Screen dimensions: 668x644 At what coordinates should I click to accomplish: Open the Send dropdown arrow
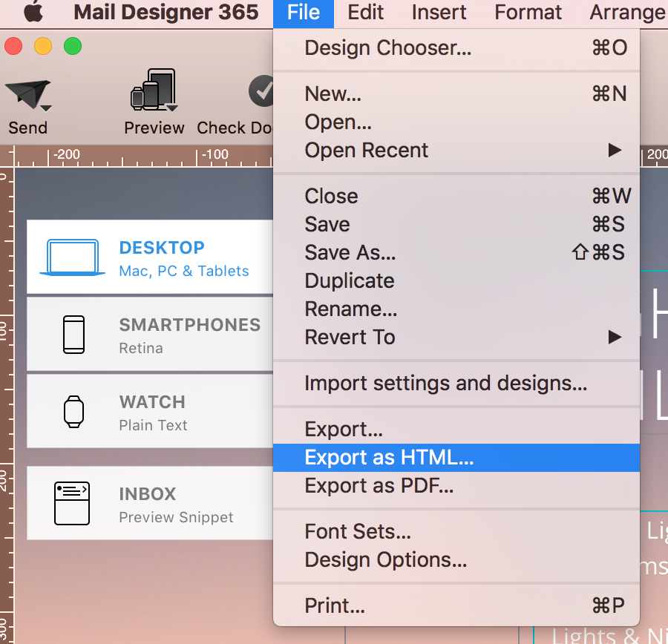coord(46,108)
